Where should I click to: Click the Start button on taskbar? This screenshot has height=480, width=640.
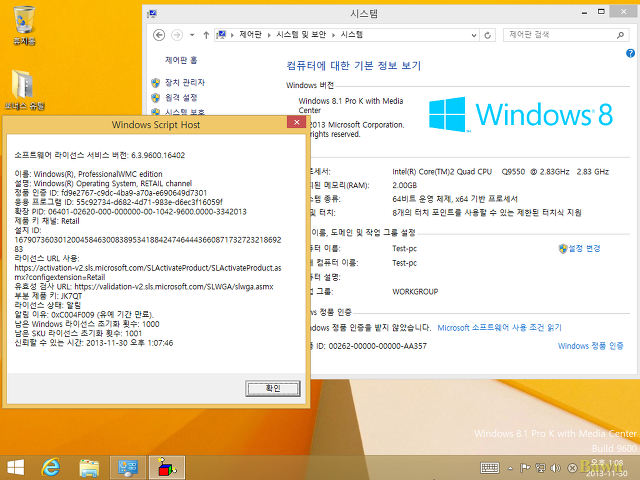(16, 467)
